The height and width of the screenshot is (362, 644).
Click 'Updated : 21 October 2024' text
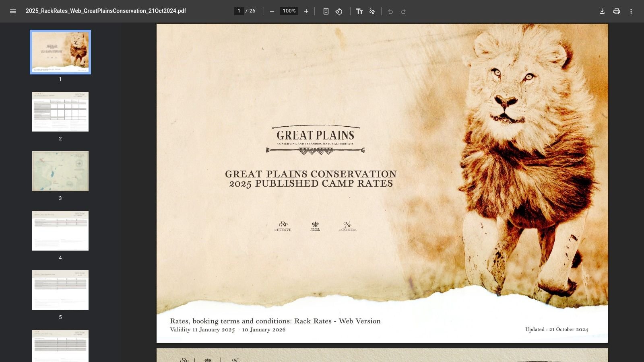pyautogui.click(x=557, y=329)
